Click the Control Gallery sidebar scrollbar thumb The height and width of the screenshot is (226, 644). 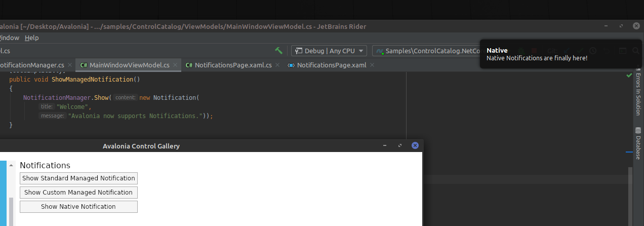11,211
